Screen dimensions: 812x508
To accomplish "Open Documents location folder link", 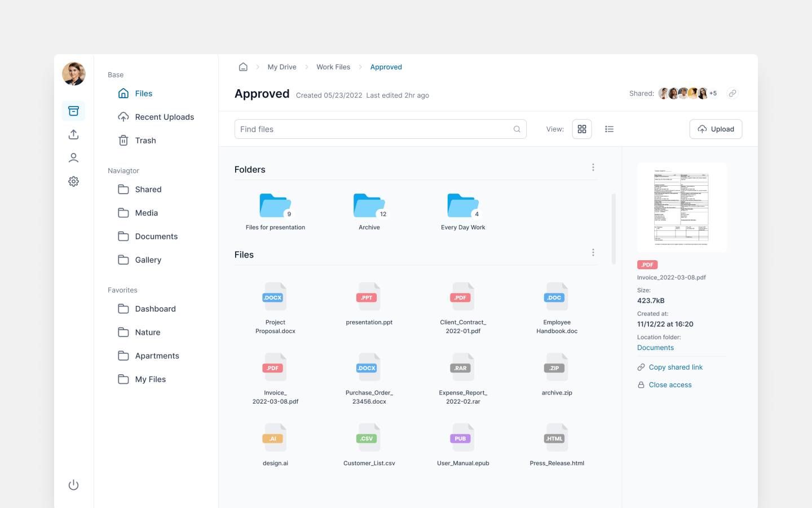I will click(655, 348).
